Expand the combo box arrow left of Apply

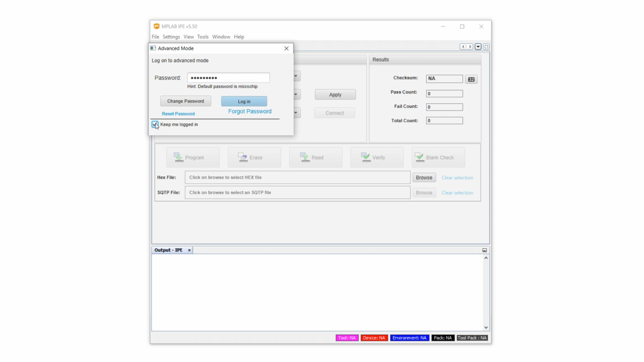tap(296, 95)
